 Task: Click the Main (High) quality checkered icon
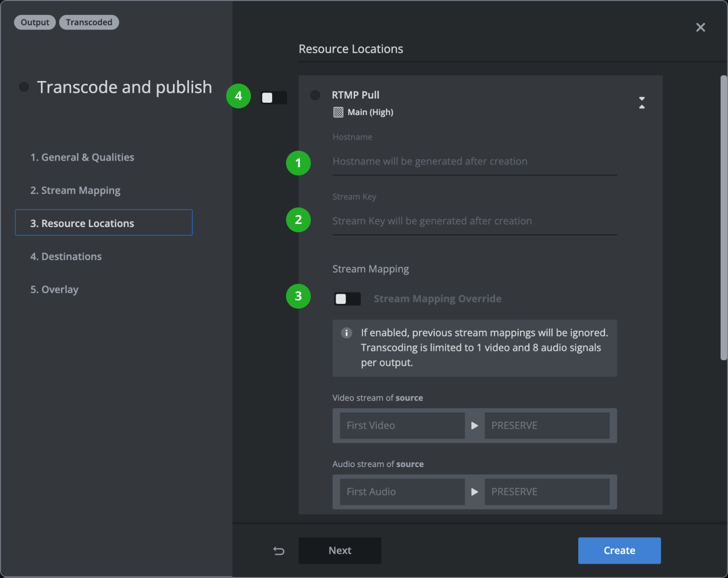338,113
